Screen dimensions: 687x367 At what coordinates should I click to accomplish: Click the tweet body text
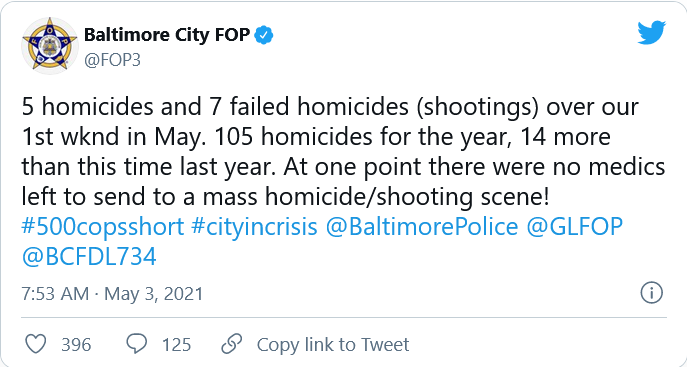[344, 152]
